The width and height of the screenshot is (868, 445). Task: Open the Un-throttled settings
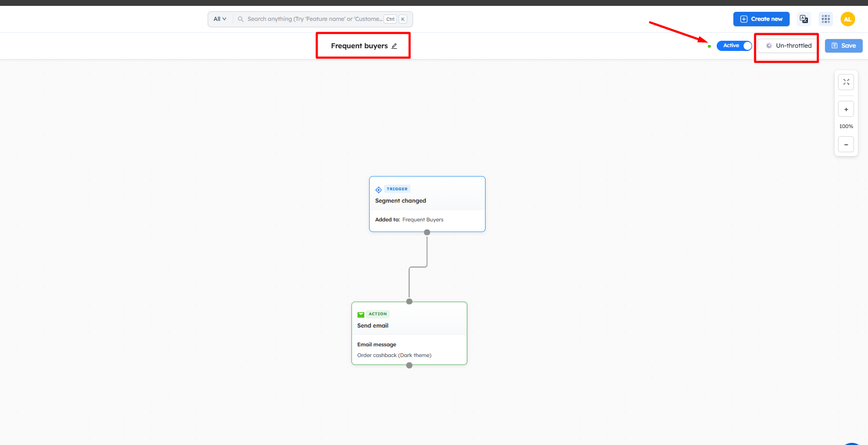point(788,46)
